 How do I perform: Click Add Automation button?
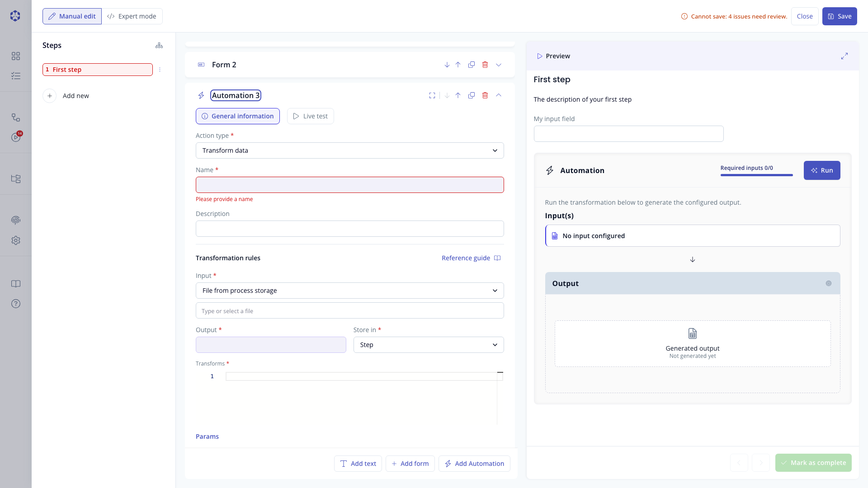[x=474, y=464]
